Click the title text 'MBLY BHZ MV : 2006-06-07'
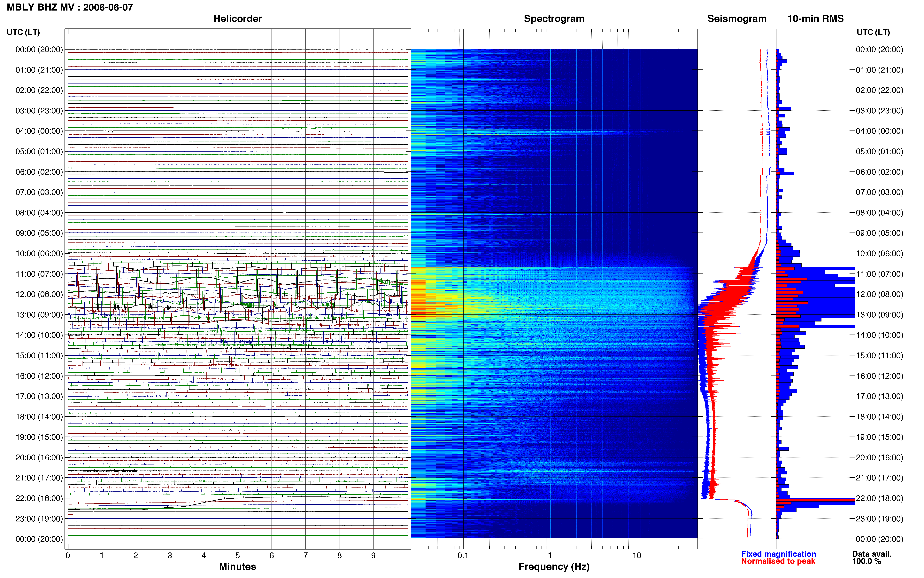Viewport: 924px width, 578px height. [x=70, y=7]
